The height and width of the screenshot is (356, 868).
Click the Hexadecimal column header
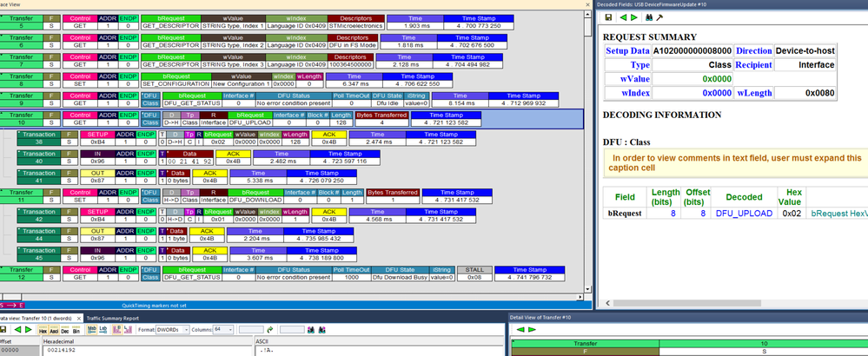pos(149,341)
